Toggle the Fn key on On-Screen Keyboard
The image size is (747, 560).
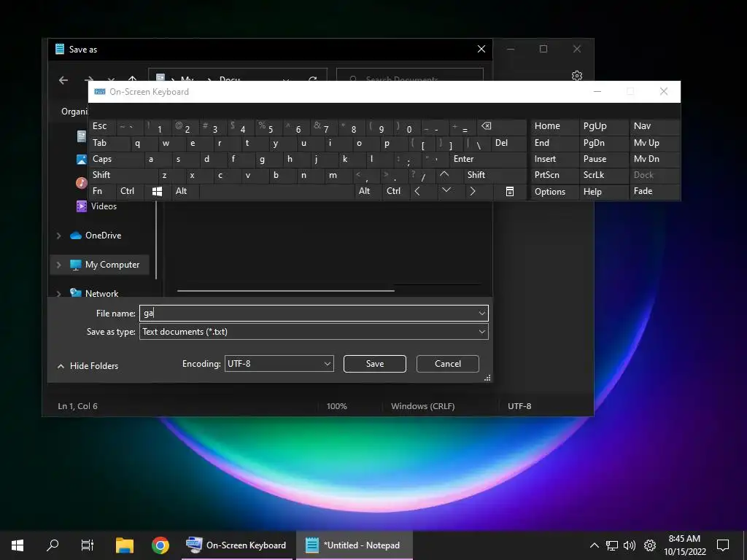point(102,192)
